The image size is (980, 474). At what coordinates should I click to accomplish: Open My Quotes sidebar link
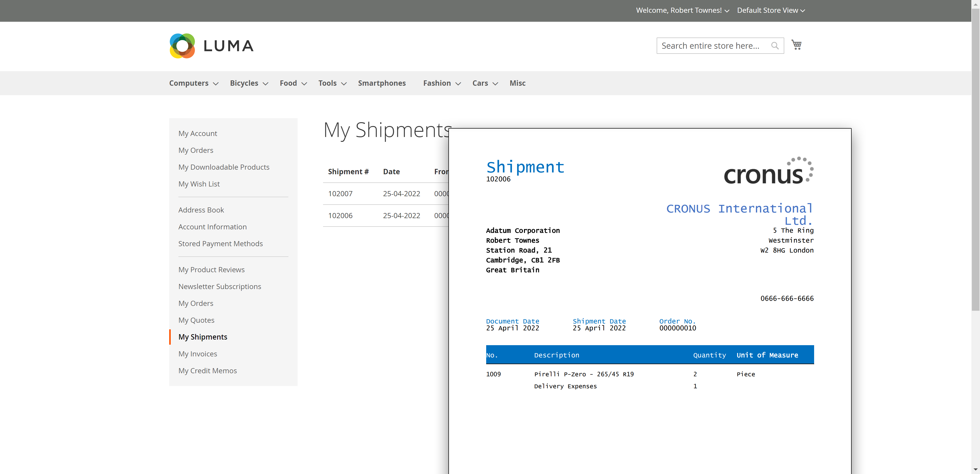pyautogui.click(x=196, y=320)
